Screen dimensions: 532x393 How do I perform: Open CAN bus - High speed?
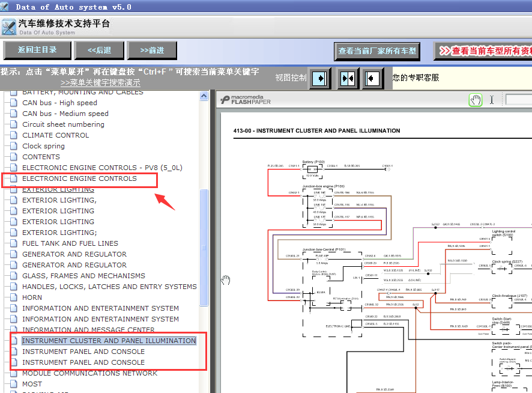coord(59,103)
